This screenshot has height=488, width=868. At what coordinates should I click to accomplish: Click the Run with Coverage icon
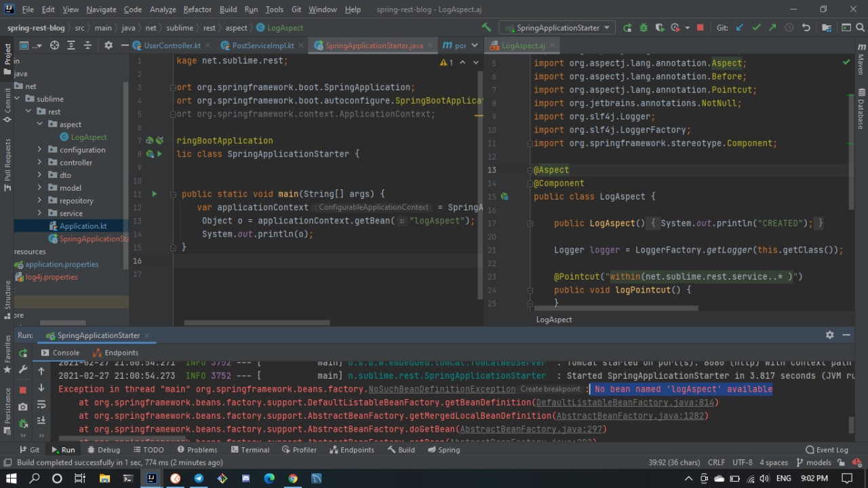pos(659,28)
